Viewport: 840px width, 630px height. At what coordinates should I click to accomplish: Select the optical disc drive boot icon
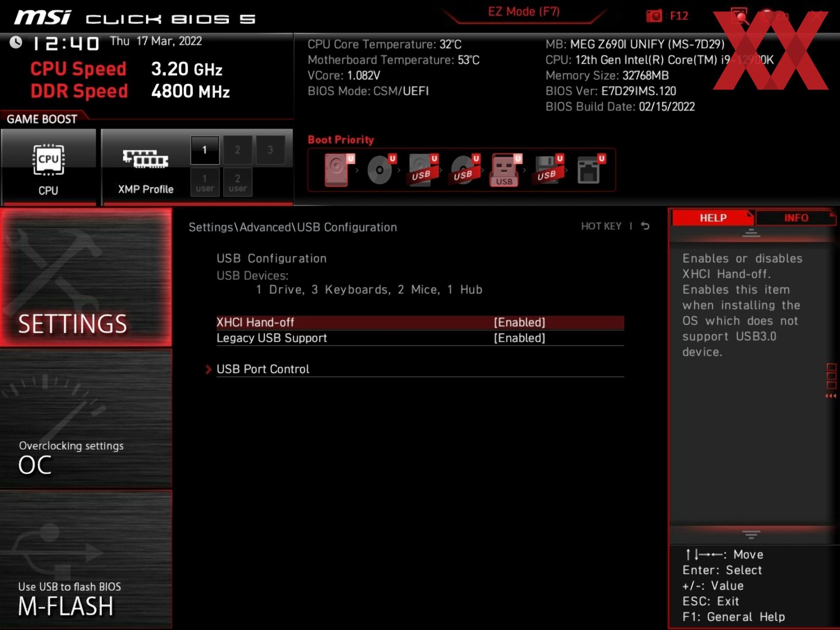click(381, 170)
